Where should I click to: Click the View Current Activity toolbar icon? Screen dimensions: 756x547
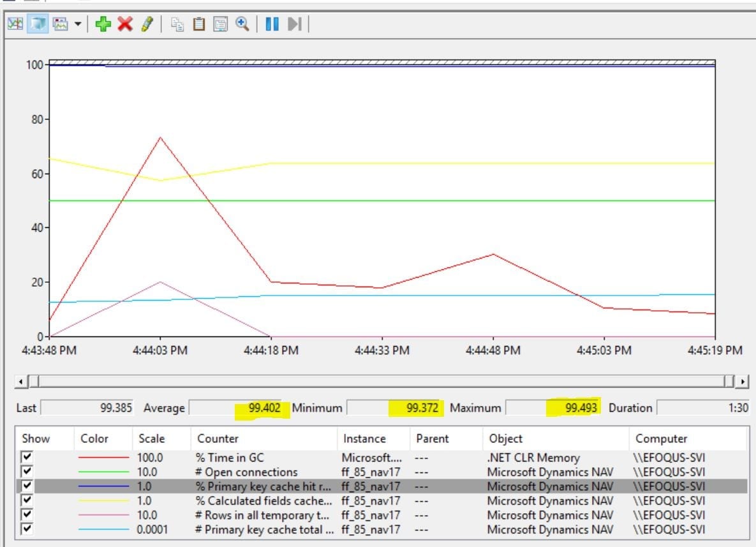(x=15, y=24)
